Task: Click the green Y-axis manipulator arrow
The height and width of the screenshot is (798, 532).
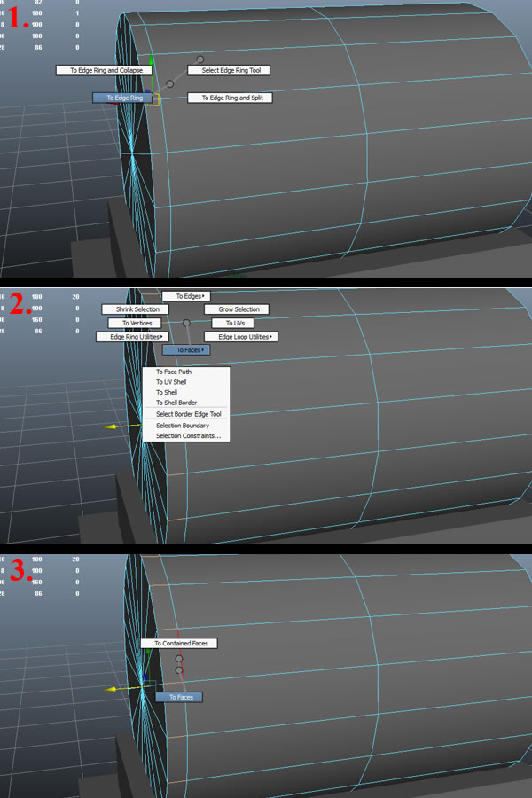Action: [152, 62]
